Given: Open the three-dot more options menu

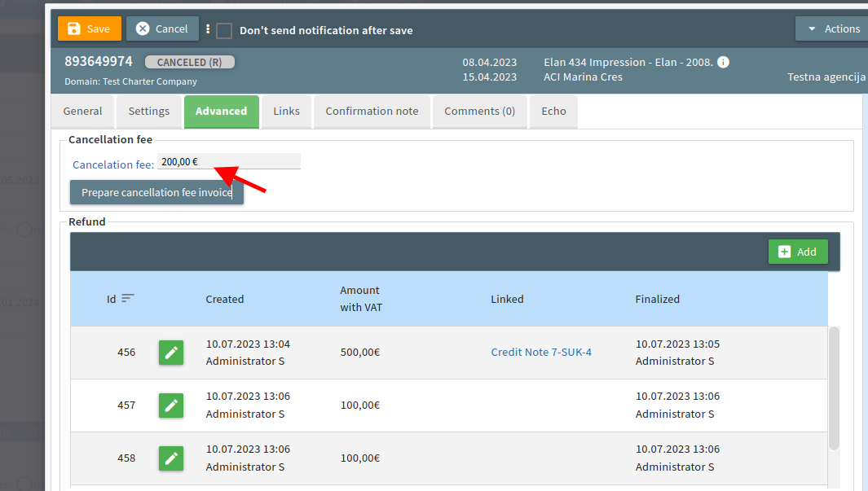Looking at the screenshot, I should [x=208, y=29].
